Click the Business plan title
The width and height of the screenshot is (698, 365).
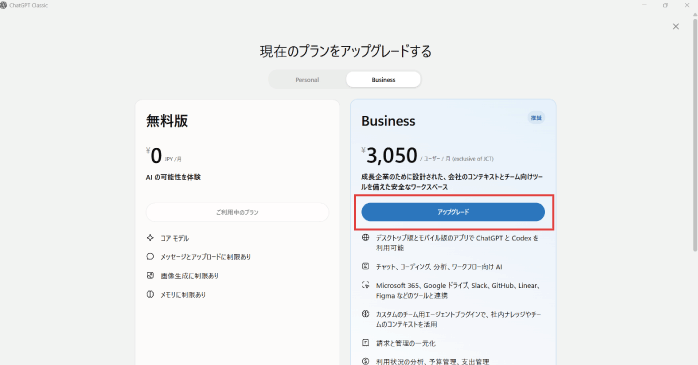pos(388,121)
